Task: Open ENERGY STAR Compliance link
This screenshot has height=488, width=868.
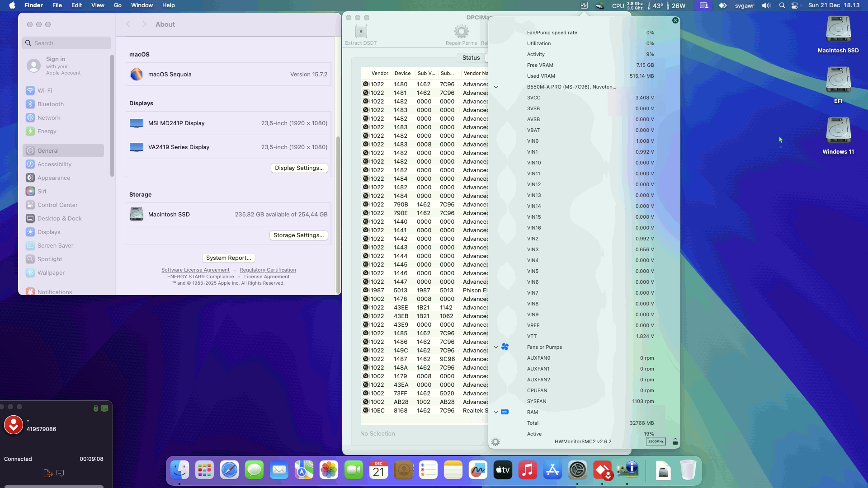Action: [200, 277]
